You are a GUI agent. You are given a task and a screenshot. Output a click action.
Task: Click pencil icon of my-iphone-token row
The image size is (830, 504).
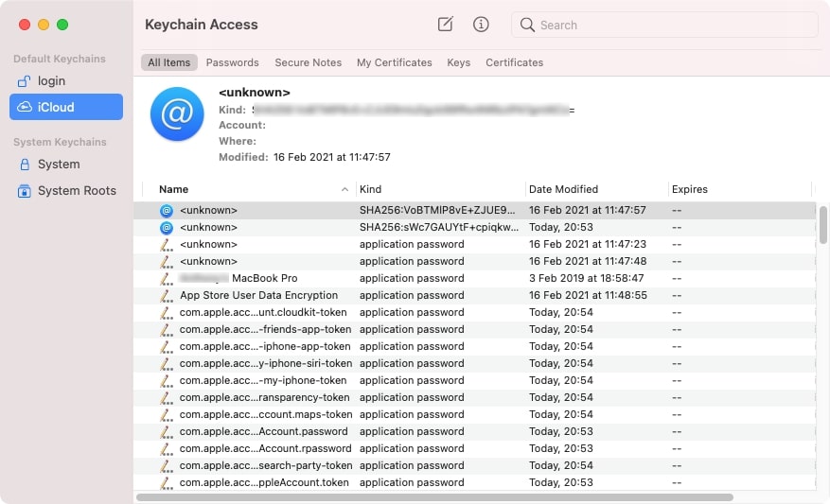(x=167, y=381)
